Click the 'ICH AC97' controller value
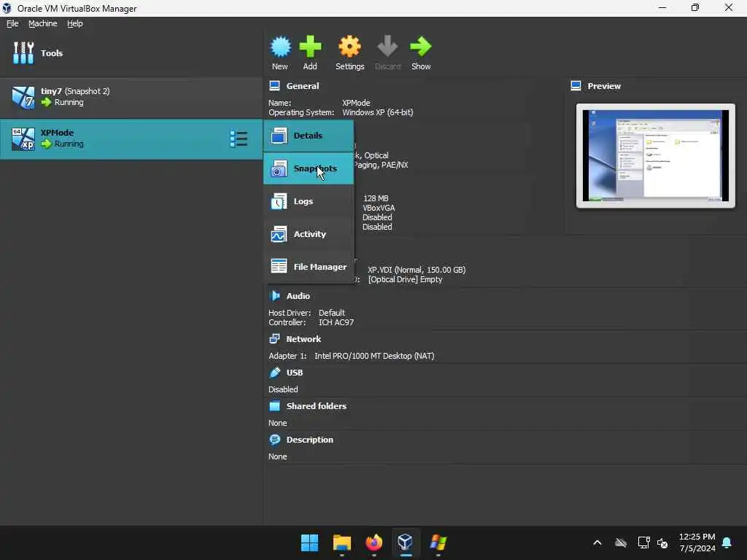Viewport: 747px width, 560px height. 336,322
